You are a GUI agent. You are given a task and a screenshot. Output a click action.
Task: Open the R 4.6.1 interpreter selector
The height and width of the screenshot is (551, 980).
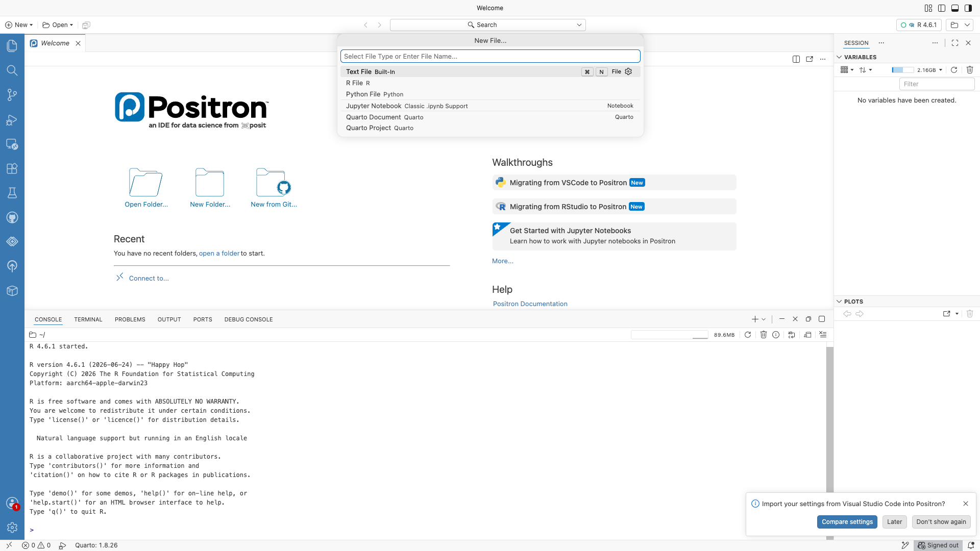tap(919, 25)
